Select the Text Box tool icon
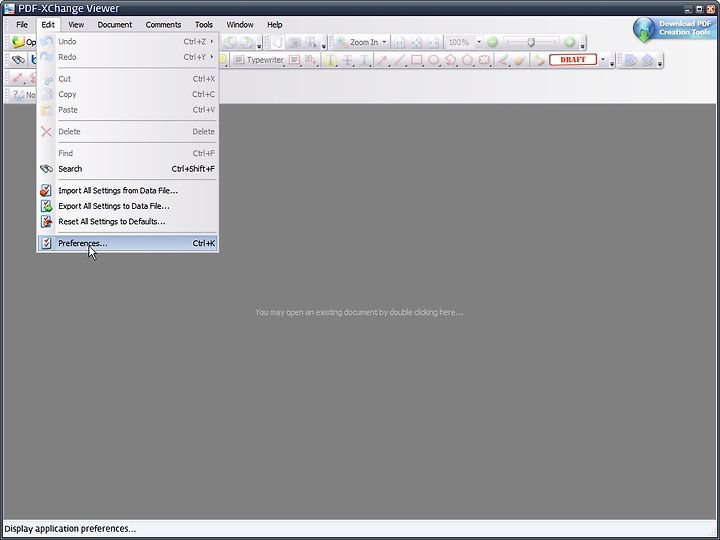Screen dimensions: 720x540 (294, 60)
